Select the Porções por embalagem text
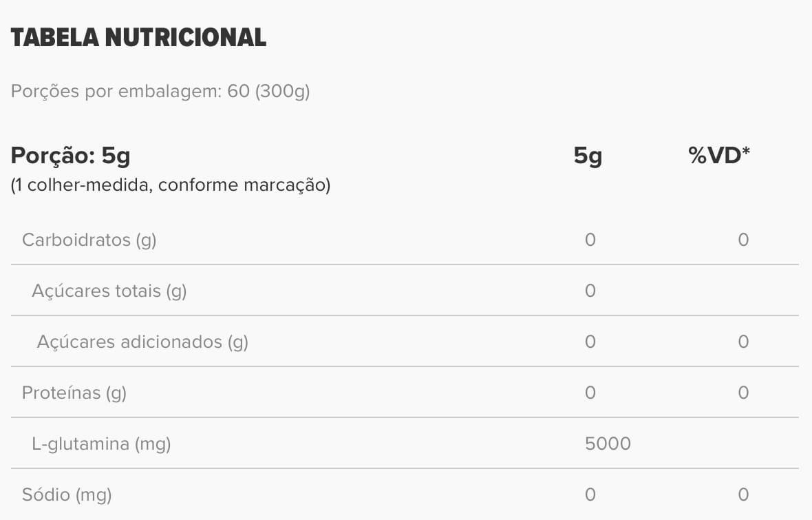This screenshot has height=520, width=812. 160,92
